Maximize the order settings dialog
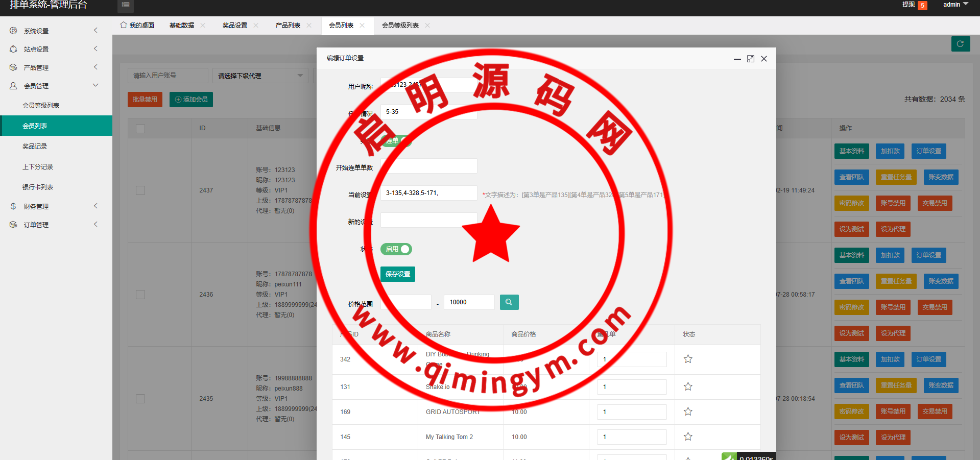Image resolution: width=980 pixels, height=460 pixels. [x=750, y=59]
